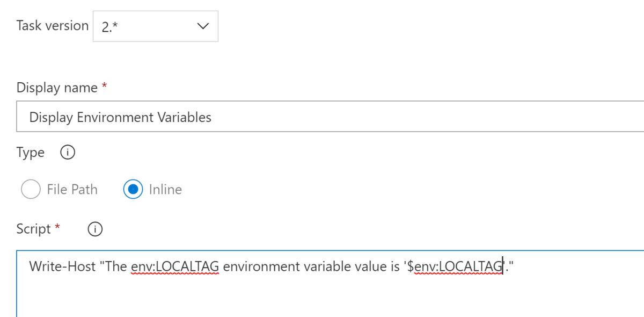Click inside the Script text area
This screenshot has width=644, height=317.
coord(322,293)
